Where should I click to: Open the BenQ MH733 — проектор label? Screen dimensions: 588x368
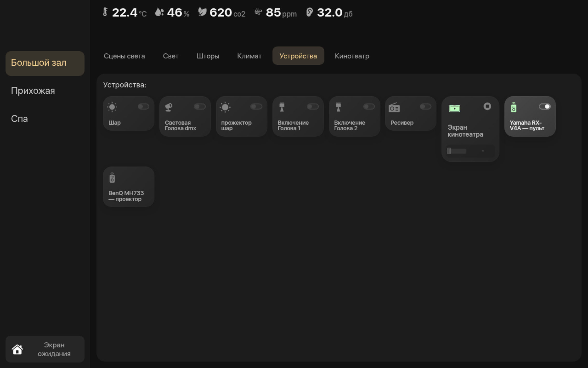click(126, 196)
